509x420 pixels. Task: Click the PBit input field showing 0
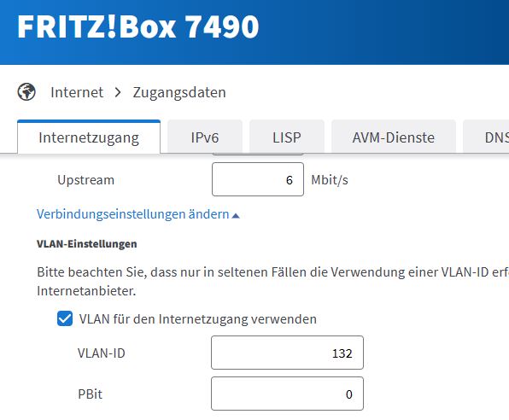click(287, 394)
